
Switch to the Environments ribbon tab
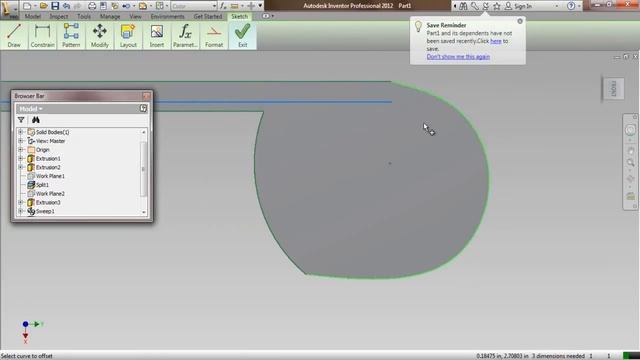(x=167, y=16)
